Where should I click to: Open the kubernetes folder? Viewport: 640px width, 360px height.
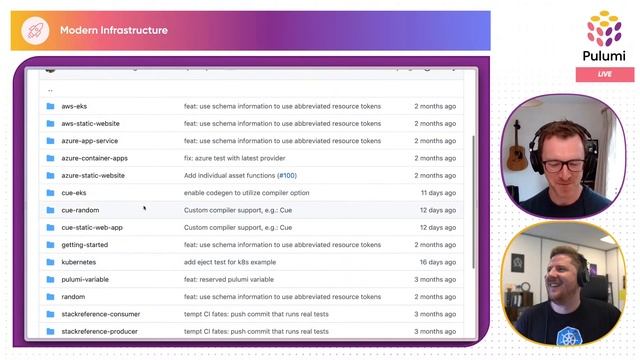(78, 262)
